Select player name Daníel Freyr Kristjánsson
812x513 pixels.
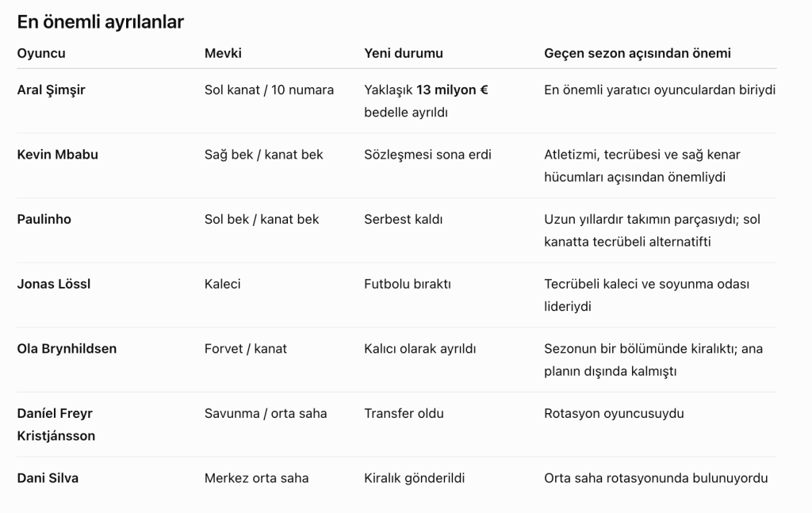point(56,424)
